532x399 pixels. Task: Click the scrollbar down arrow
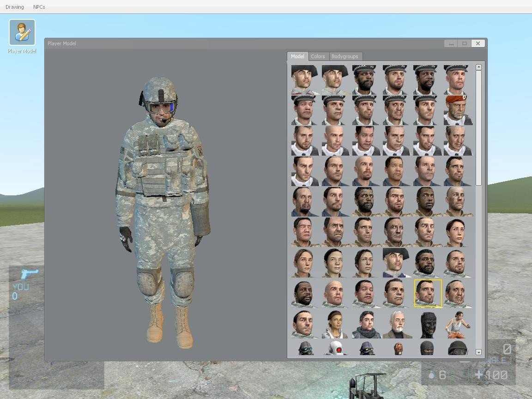click(x=479, y=352)
